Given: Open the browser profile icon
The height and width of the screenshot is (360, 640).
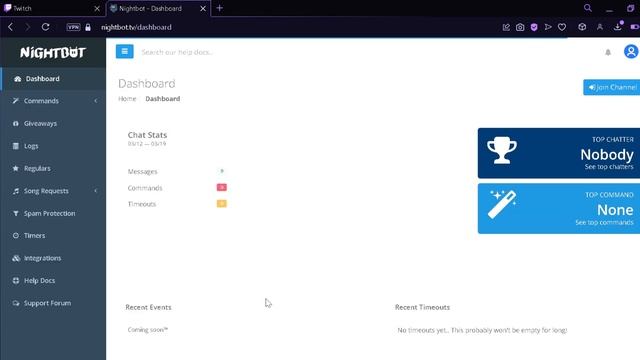Looking at the screenshot, I should 600,27.
